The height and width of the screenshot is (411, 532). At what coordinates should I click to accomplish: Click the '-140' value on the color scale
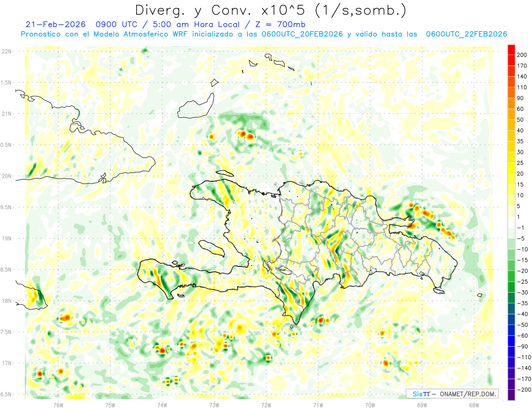(x=524, y=368)
